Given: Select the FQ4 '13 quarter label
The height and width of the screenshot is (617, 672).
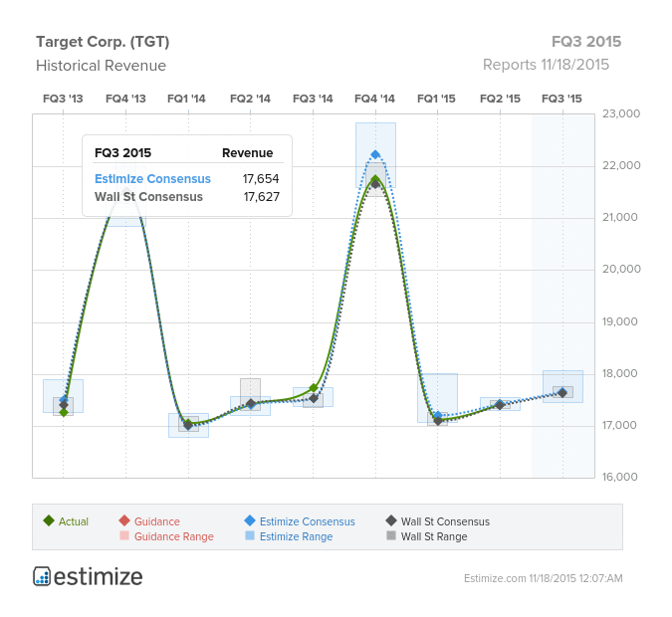Looking at the screenshot, I should point(125,99).
